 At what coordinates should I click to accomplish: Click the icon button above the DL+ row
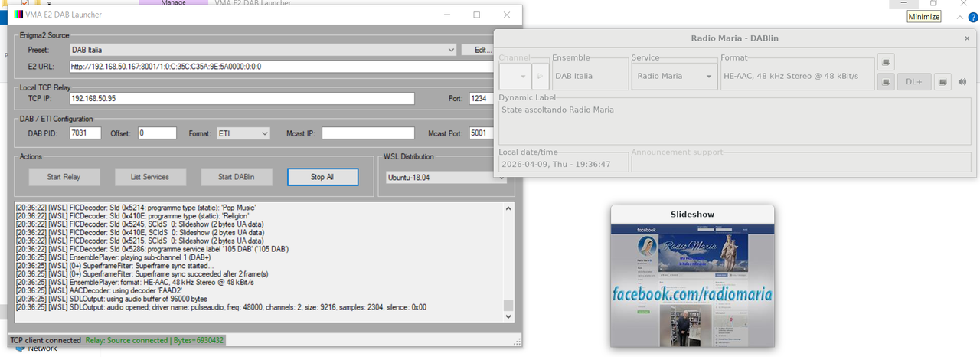click(886, 61)
